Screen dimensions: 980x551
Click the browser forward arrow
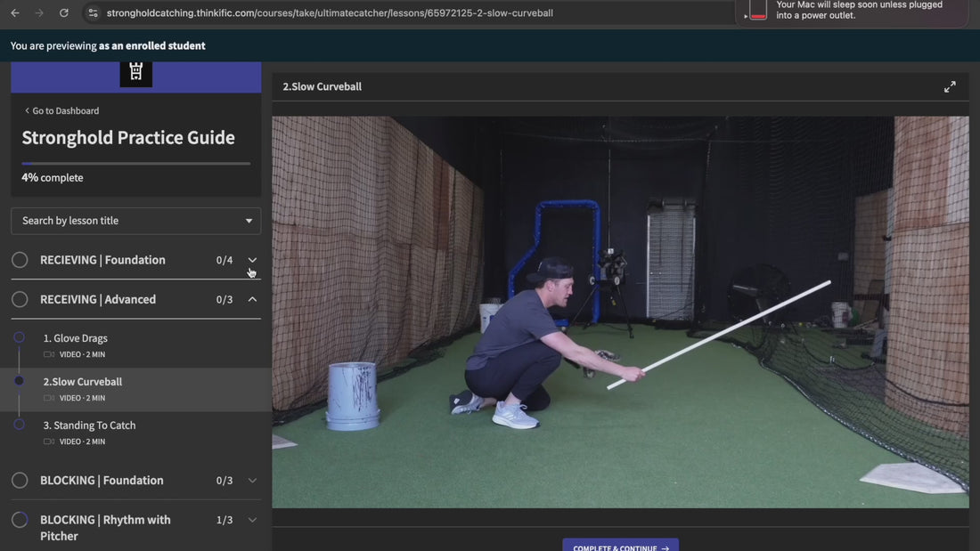39,13
